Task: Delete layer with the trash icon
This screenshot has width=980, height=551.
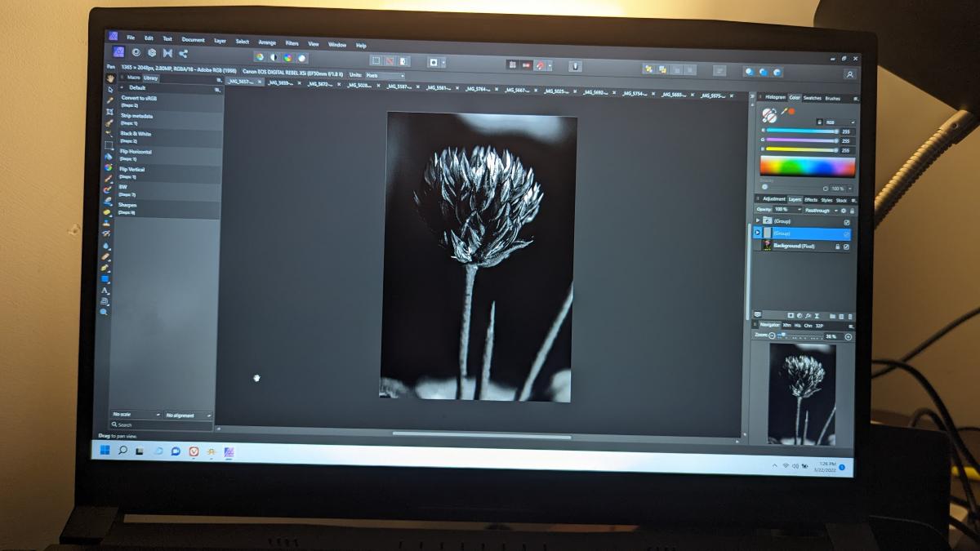Action: [x=850, y=316]
